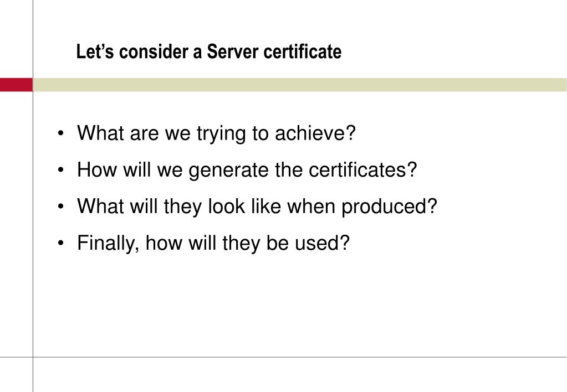Click the bullet dot before 'What will they'
Screen dimensions: 567x392
point(60,207)
